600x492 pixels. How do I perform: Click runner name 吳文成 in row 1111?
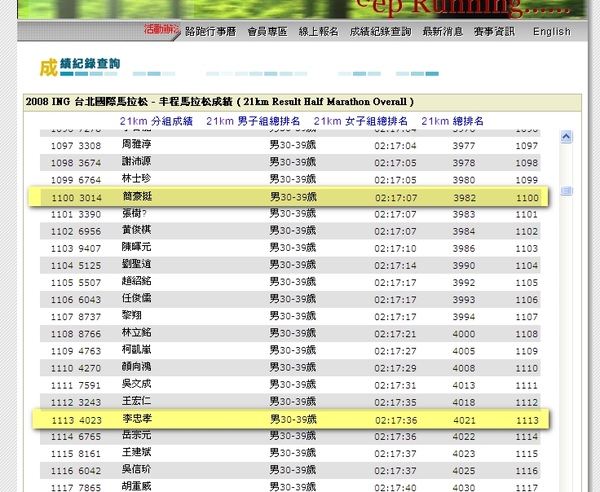137,383
